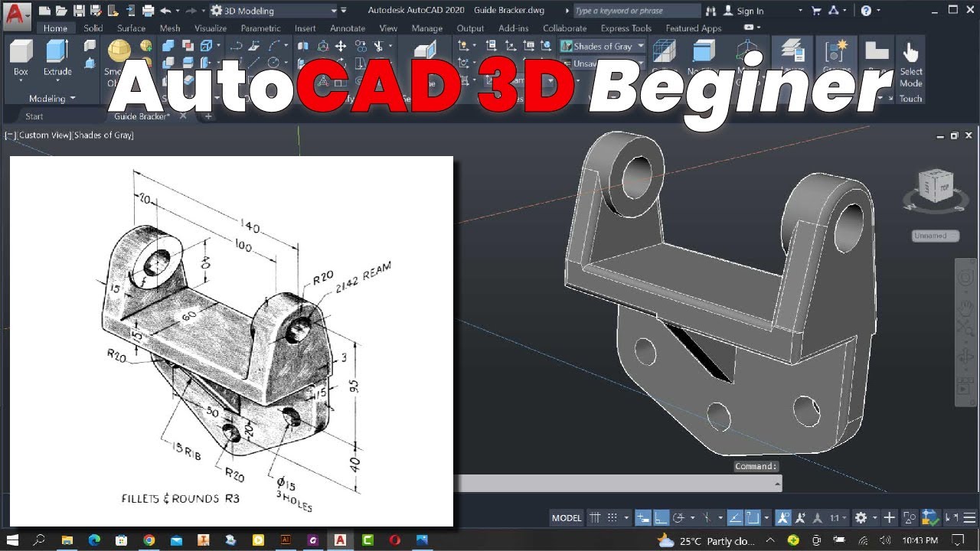Toggle Object Snap Tracking in status bar
This screenshot has width=980, height=551.
[x=734, y=518]
